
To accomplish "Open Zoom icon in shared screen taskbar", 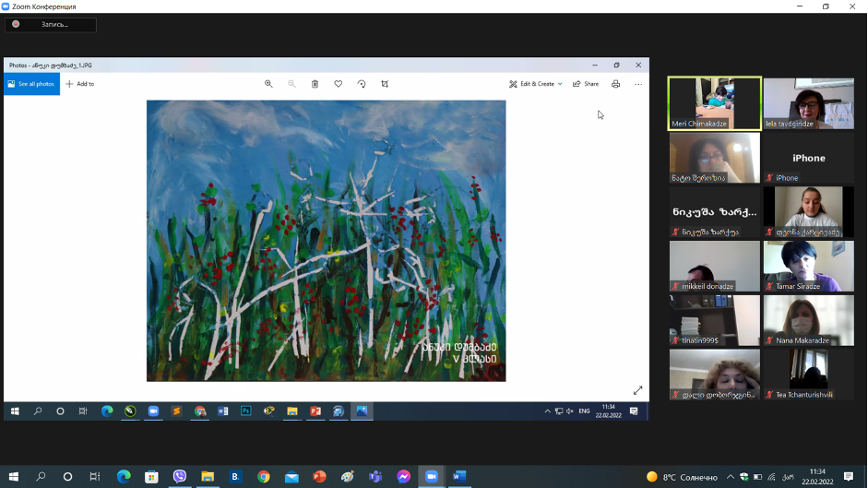I will pos(153,411).
